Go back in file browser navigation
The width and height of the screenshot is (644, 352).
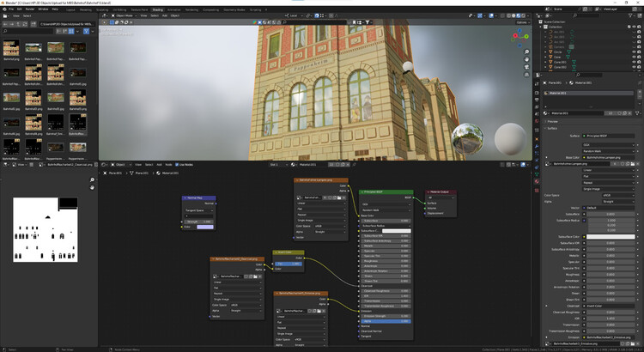5,24
